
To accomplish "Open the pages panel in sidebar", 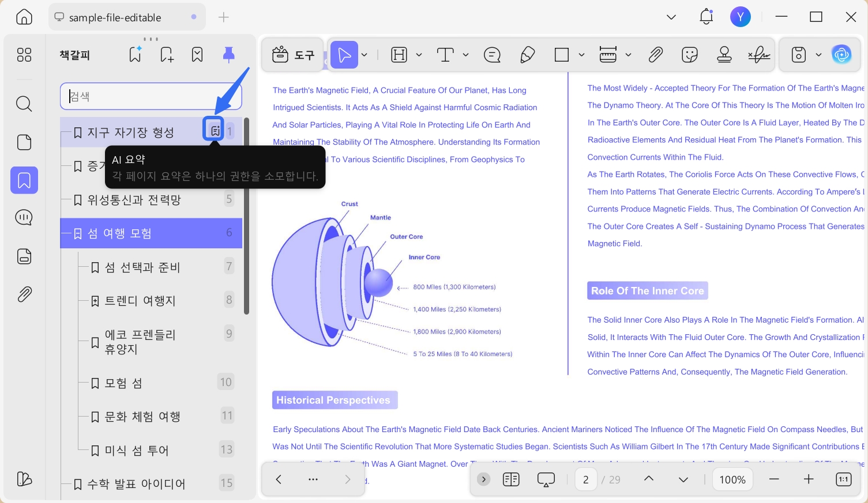I will pos(24,142).
